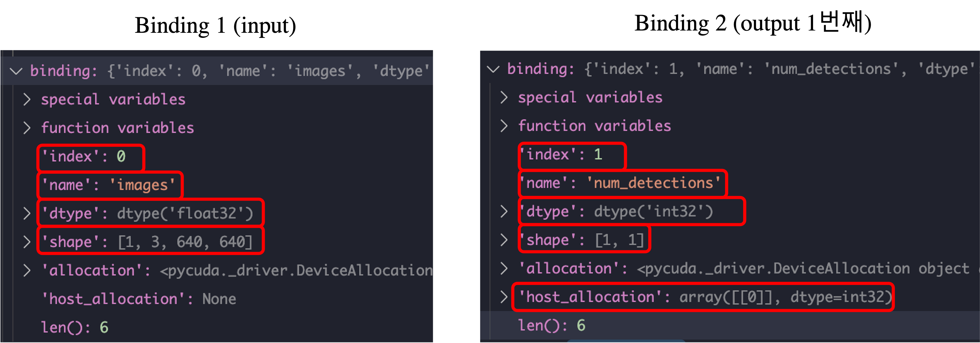Collapse the 'num_detections' binding entry
This screenshot has height=343, width=980.
(x=494, y=69)
